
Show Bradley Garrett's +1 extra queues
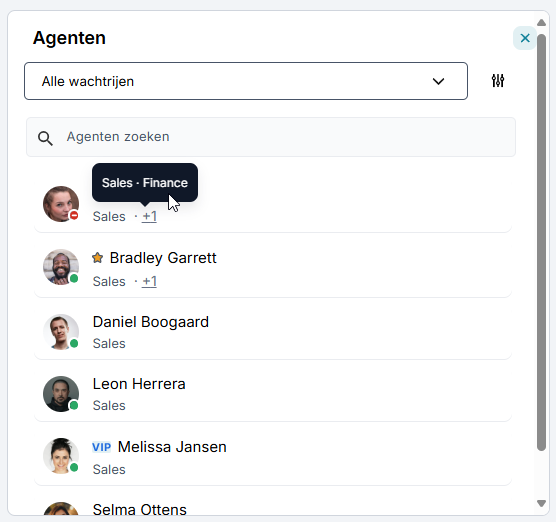tap(149, 281)
